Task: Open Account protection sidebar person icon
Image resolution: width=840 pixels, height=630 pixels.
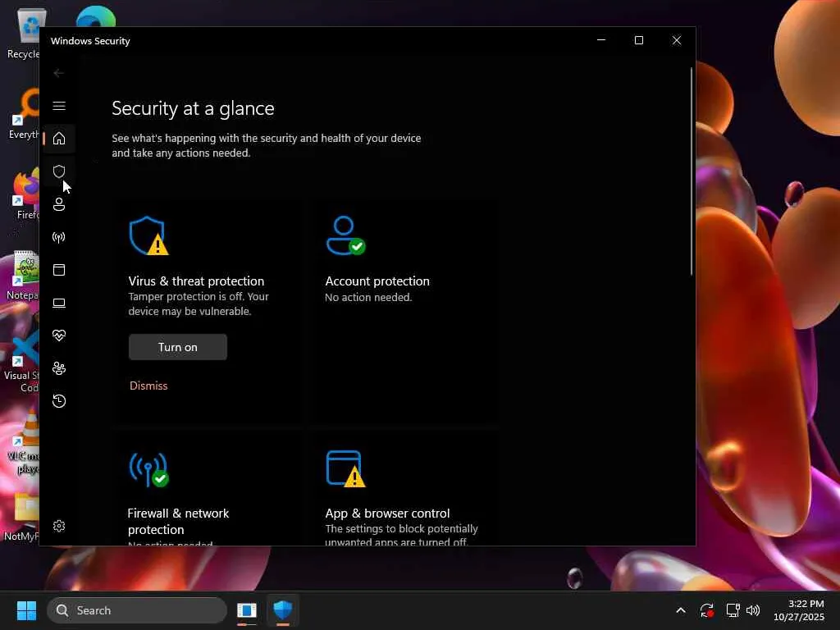Action: tap(59, 204)
